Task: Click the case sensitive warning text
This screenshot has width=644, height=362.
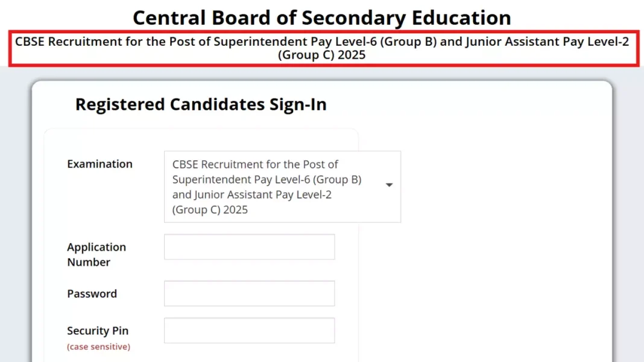Action: click(x=98, y=346)
